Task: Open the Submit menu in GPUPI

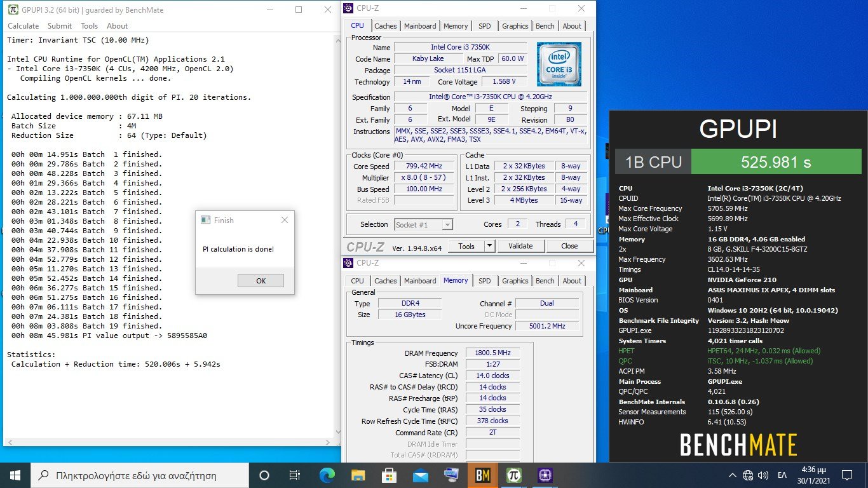Action: pyautogui.click(x=60, y=26)
